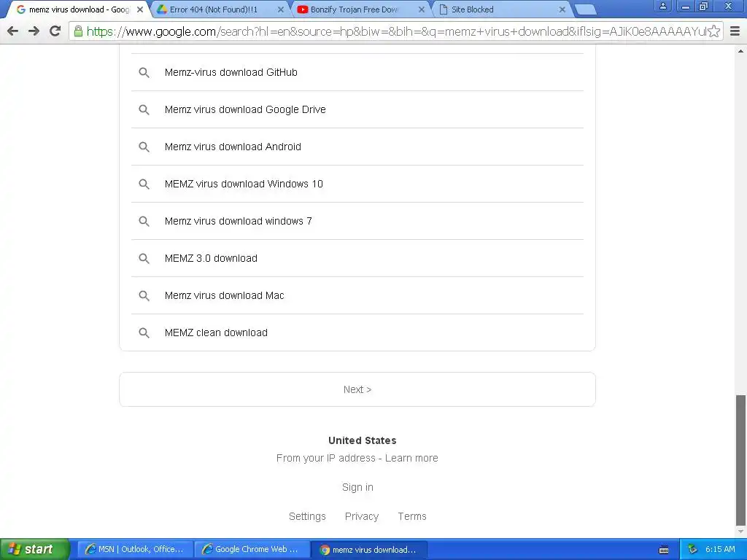
Task: Click the magnifier icon beside Google Drive suggestion
Action: pos(144,109)
